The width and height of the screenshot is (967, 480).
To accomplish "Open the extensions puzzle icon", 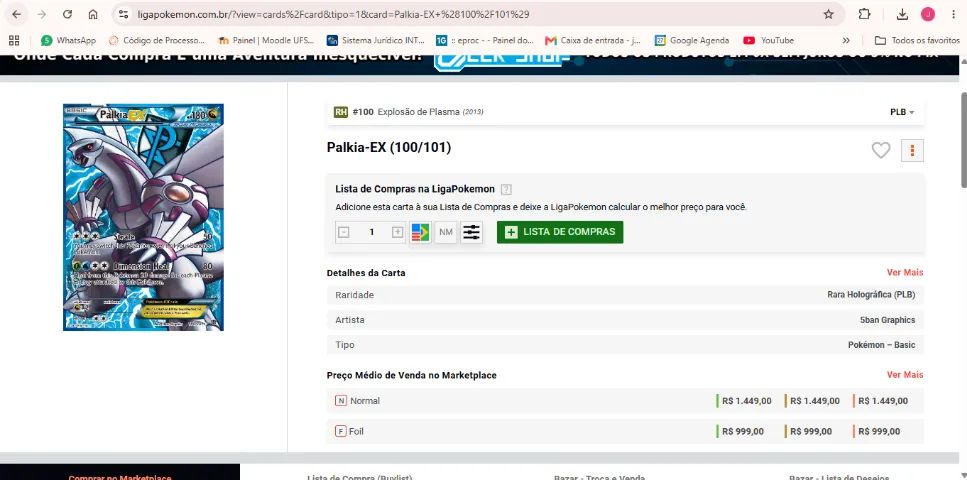I will tap(865, 14).
